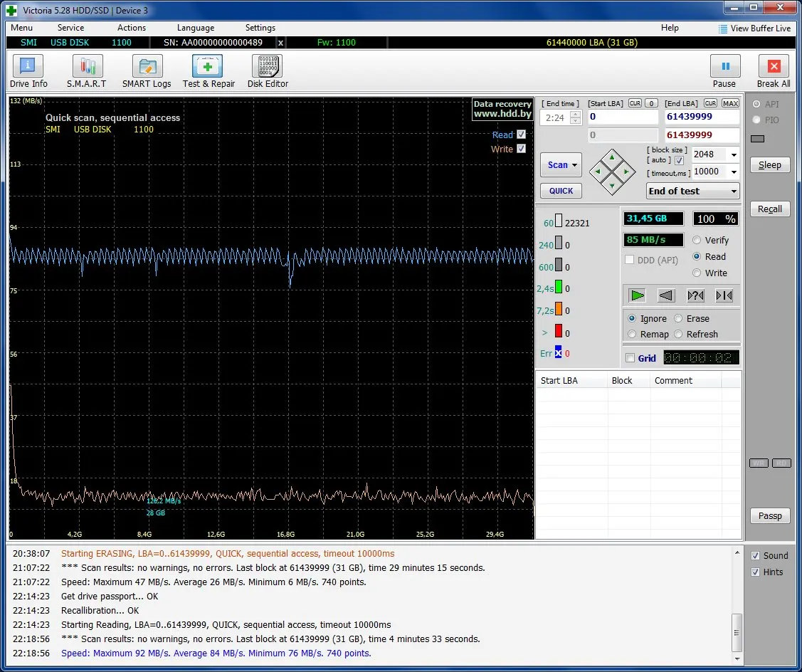Enable the Grid checkbox
This screenshot has width=802, height=672.
(630, 358)
